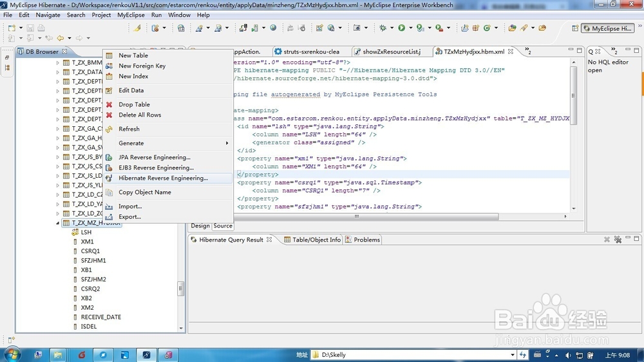Click the Open Perspective icon
This screenshot has width=644, height=362.
(575, 28)
